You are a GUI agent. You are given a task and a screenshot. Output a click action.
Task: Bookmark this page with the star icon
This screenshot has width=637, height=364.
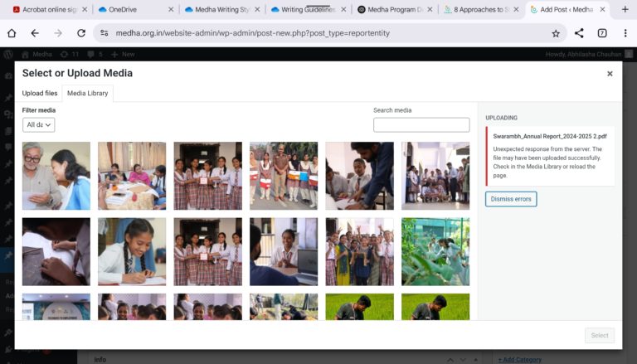click(556, 33)
